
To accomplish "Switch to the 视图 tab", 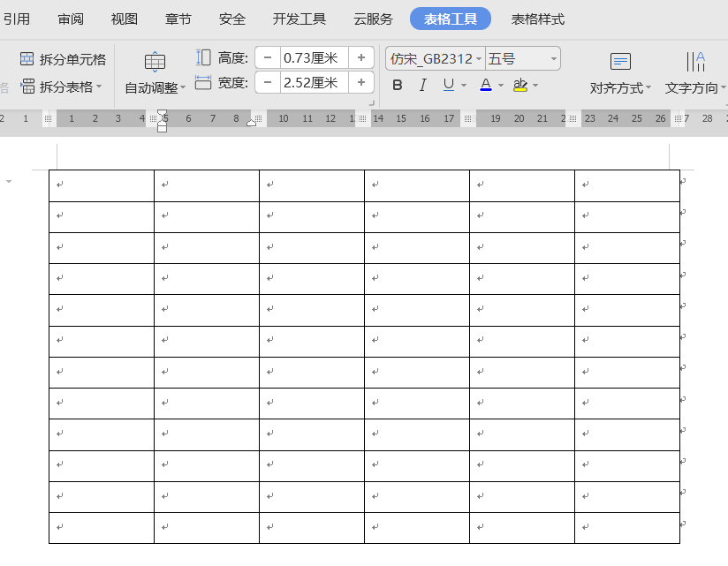I will click(x=125, y=19).
